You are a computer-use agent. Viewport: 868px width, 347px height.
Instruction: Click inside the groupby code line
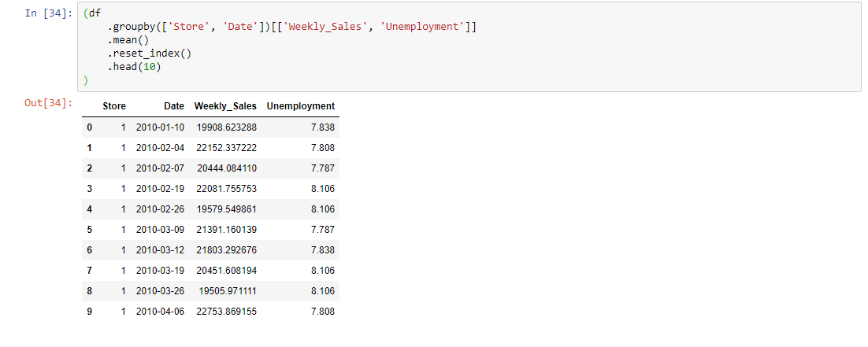pos(291,27)
